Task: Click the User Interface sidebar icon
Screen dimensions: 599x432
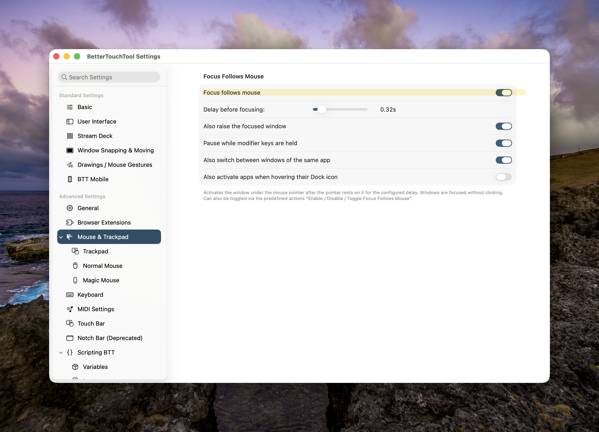Action: 70,121
